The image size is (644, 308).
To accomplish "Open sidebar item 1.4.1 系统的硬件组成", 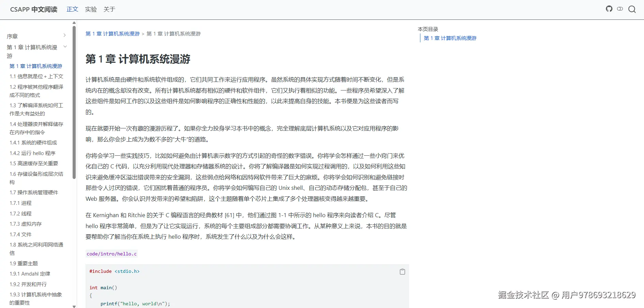I will point(33,143).
